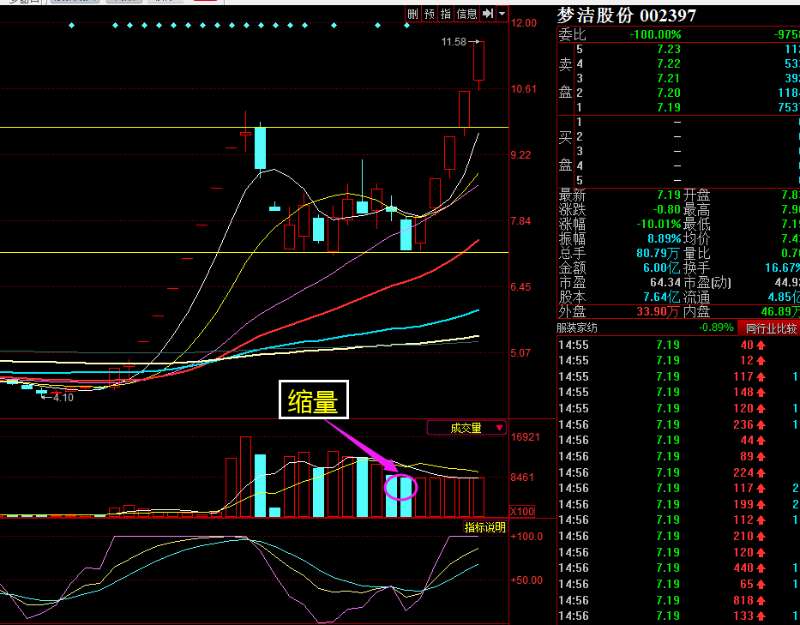Click the X100 volume unit label
Viewport: 800px width, 625px height.
pos(522,511)
